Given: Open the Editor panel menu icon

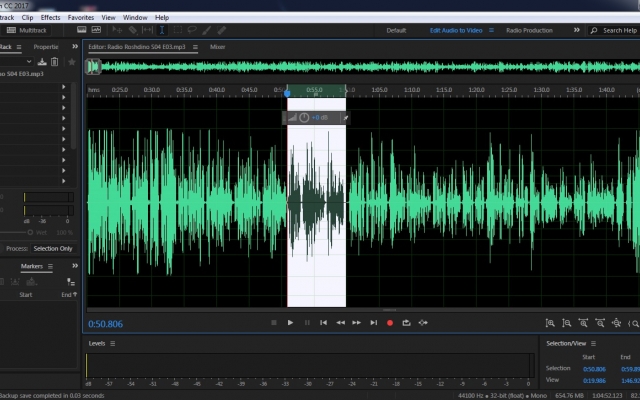Looking at the screenshot, I should [195, 47].
